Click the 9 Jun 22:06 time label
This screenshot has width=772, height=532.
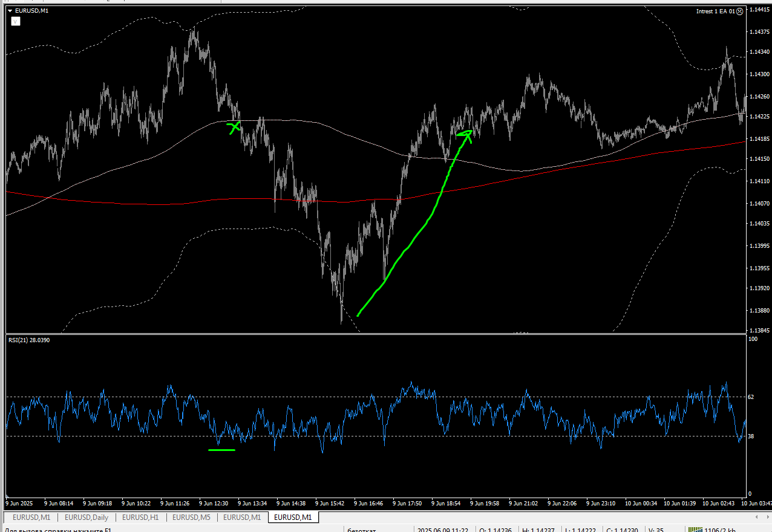tap(562, 503)
